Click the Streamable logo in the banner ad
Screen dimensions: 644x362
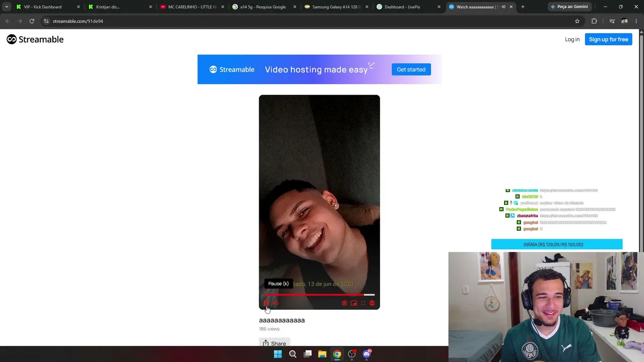point(232,69)
